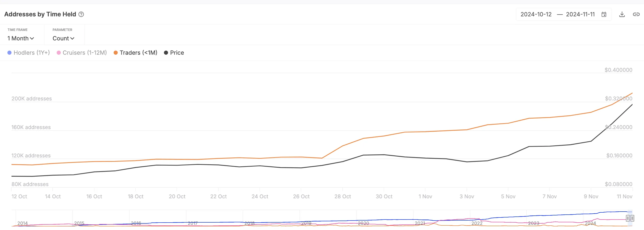
Task: Click the 1 Nov x-axis tick label
Action: point(425,197)
